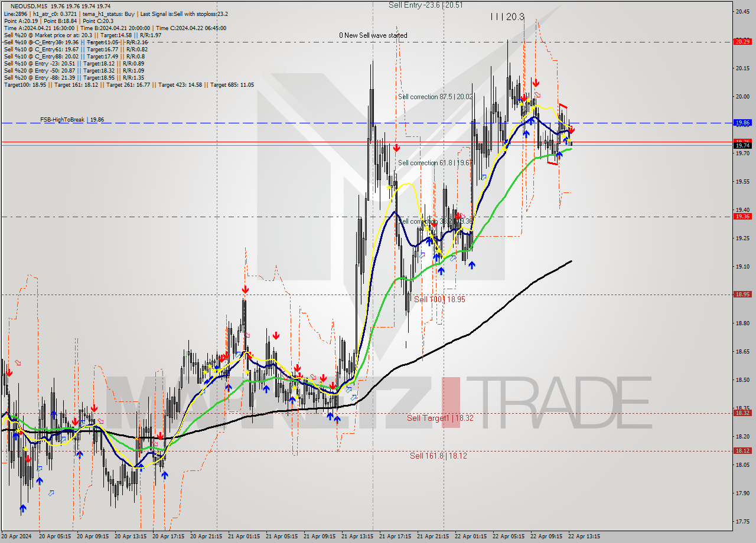Click the 18.32 price tag on axis
The height and width of the screenshot is (543, 756).
point(742,413)
